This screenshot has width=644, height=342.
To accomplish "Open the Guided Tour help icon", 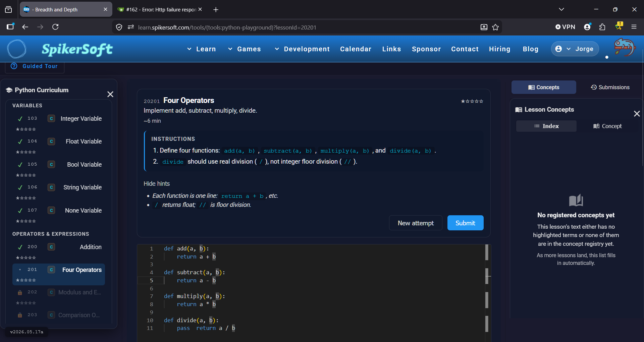I will (14, 66).
